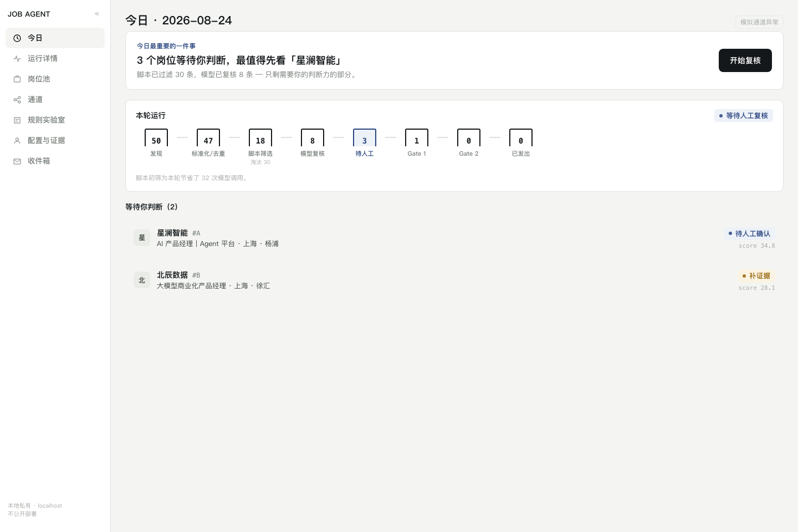Click the 北 avatar of 北辰数据
Image resolution: width=798 pixels, height=532 pixels.
[x=142, y=280]
